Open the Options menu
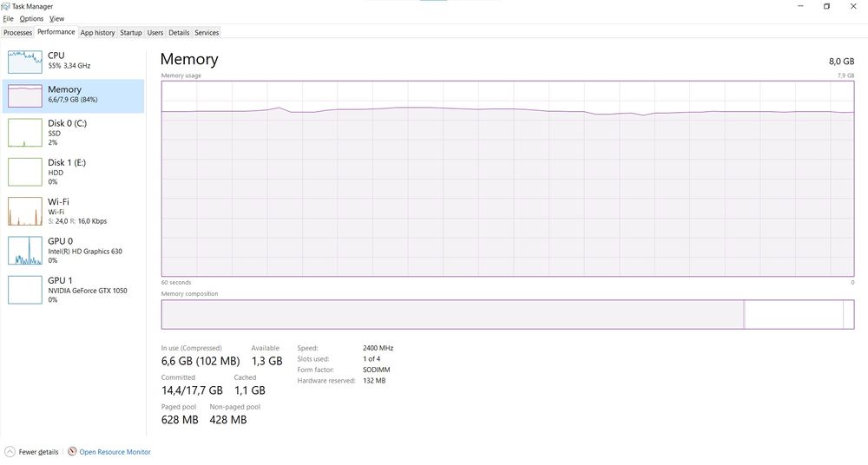This screenshot has width=868, height=465. 31,18
